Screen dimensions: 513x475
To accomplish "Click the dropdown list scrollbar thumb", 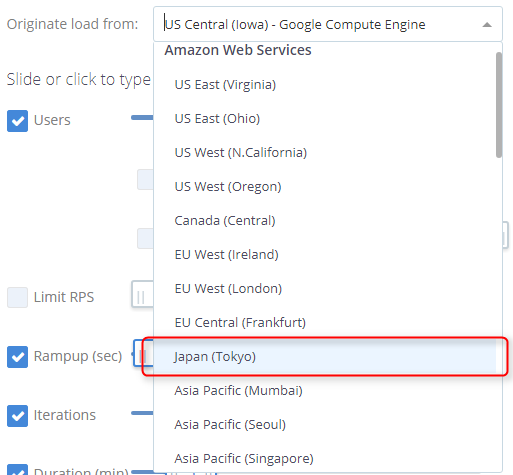I will 499,105.
